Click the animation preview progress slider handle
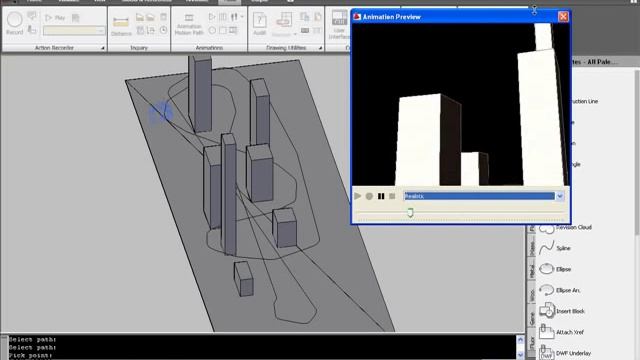 coord(410,212)
